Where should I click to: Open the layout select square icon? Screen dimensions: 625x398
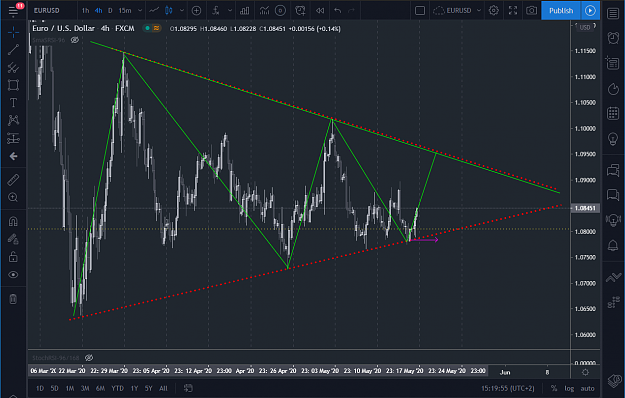coord(420,11)
